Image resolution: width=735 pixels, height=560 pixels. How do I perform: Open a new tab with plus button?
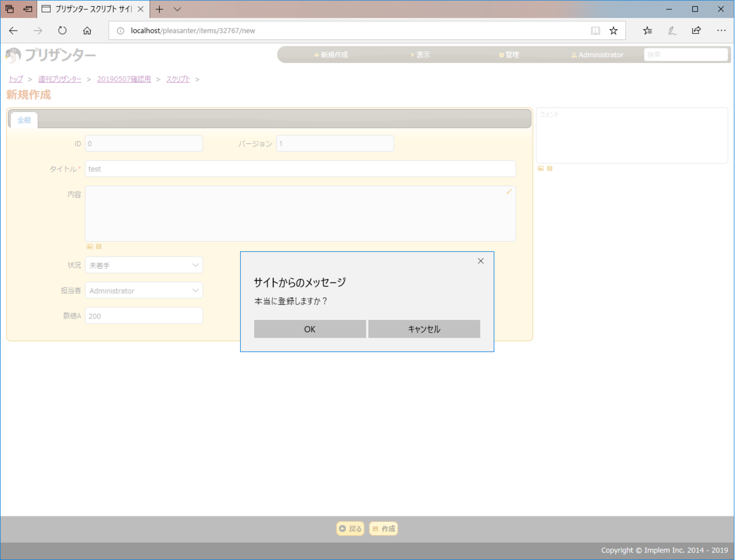[x=159, y=9]
